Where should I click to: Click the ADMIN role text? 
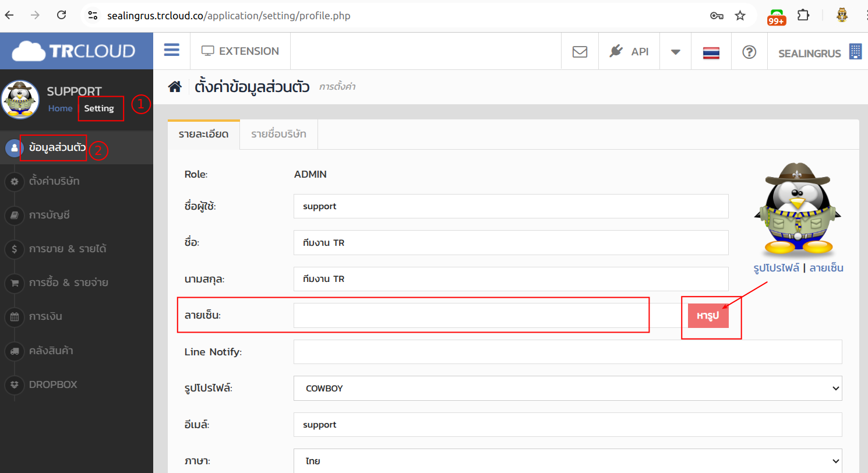[310, 174]
